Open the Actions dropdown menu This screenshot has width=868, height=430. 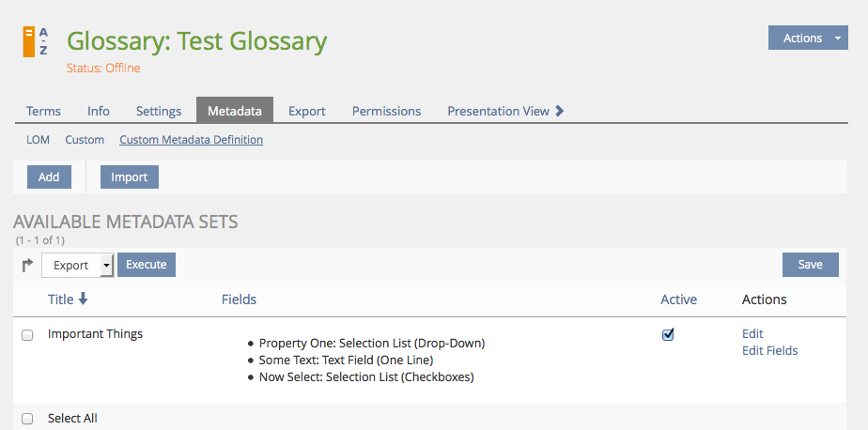pos(809,38)
